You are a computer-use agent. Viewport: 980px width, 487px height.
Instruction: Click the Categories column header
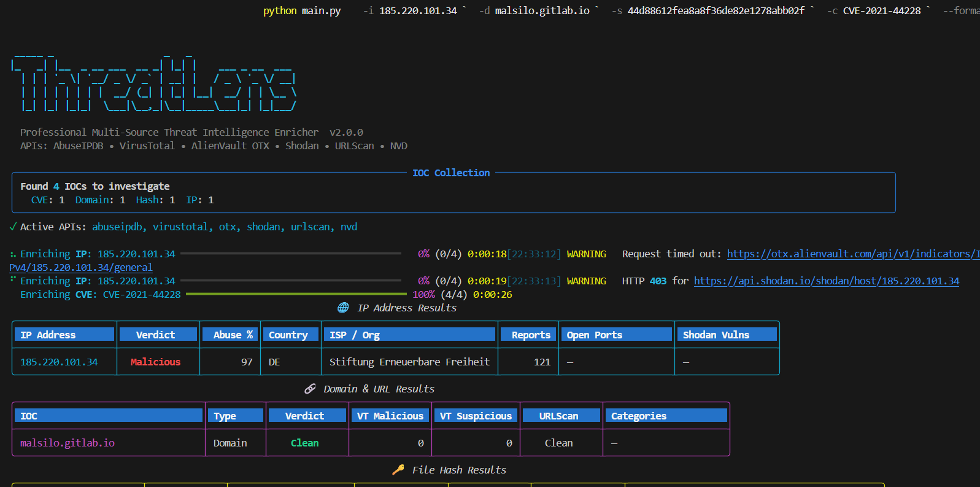click(x=666, y=416)
